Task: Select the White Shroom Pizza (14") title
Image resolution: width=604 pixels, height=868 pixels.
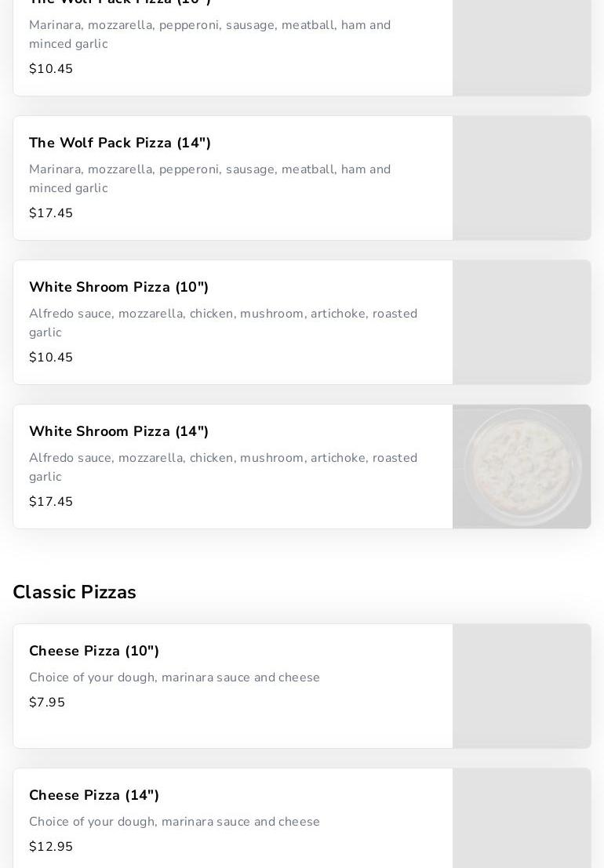Action: (x=118, y=431)
